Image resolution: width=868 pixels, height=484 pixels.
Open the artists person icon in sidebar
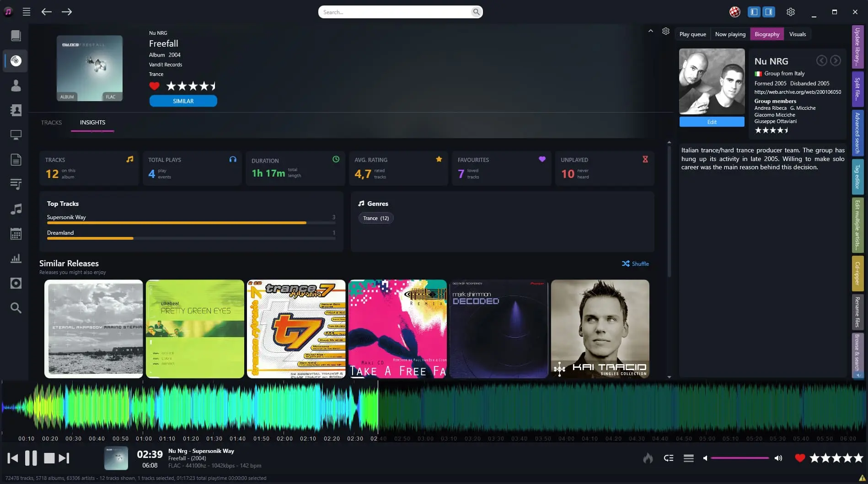[16, 86]
